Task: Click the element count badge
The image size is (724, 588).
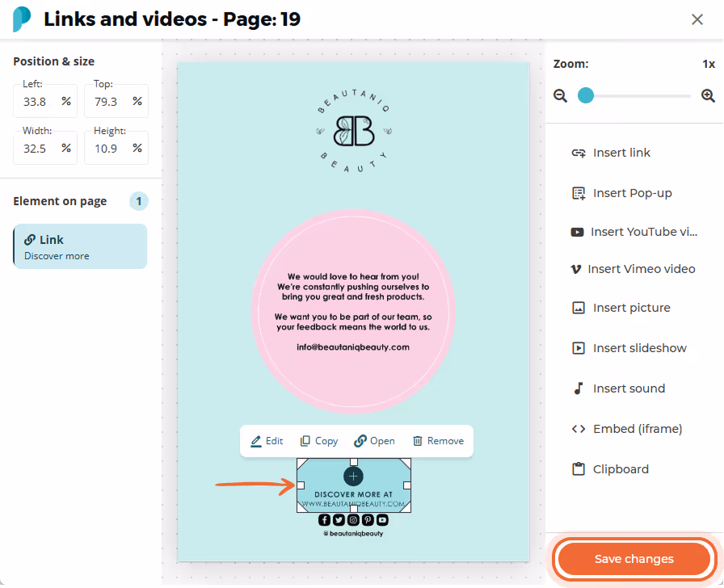Action: [x=138, y=201]
